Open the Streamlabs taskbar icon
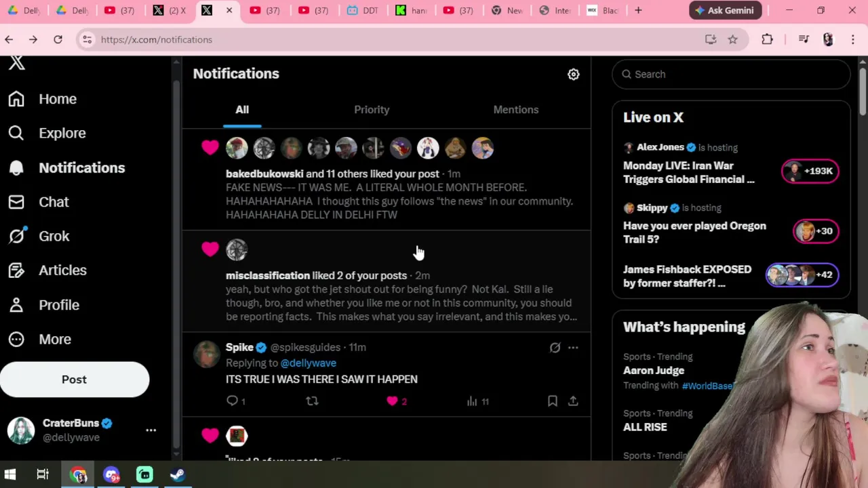Image resolution: width=868 pixels, height=488 pixels. 145,474
